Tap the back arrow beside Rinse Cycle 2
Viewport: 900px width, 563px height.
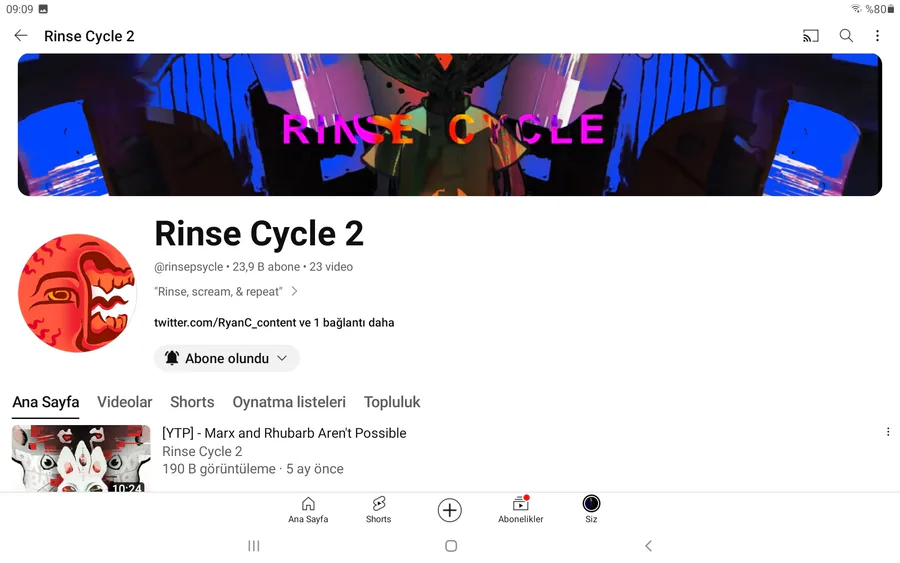pyautogui.click(x=21, y=36)
